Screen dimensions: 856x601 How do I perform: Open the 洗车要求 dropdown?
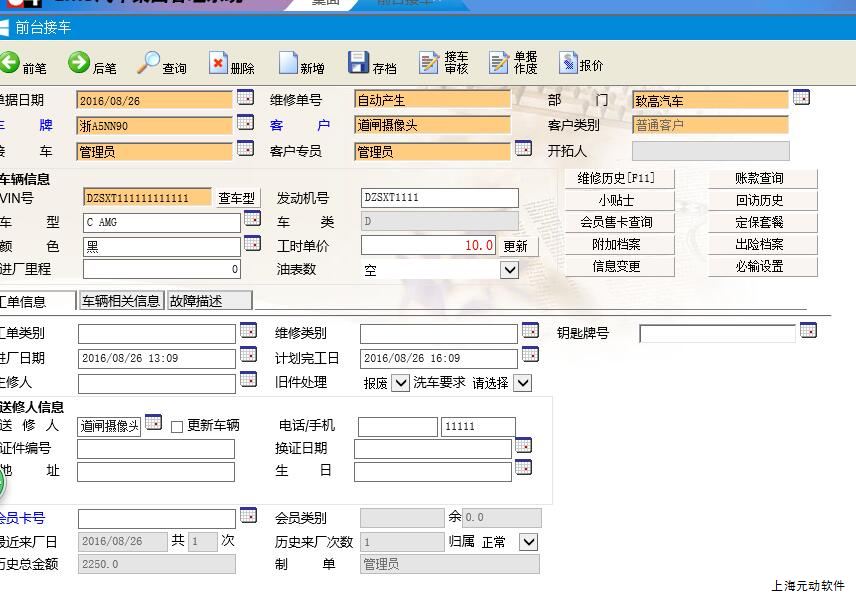click(522, 383)
